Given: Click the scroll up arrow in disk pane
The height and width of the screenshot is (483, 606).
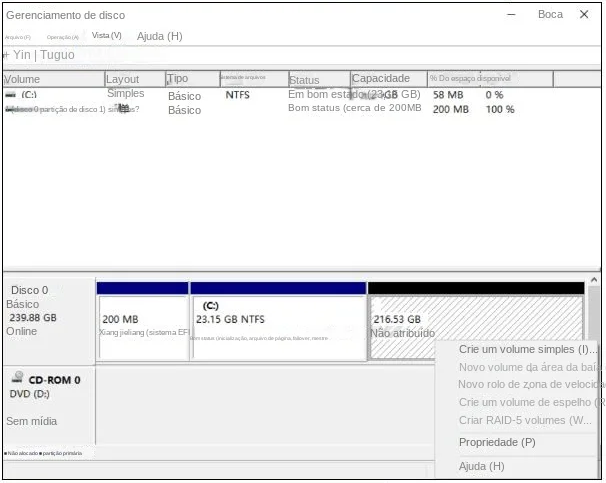Looking at the screenshot, I should pos(594,279).
